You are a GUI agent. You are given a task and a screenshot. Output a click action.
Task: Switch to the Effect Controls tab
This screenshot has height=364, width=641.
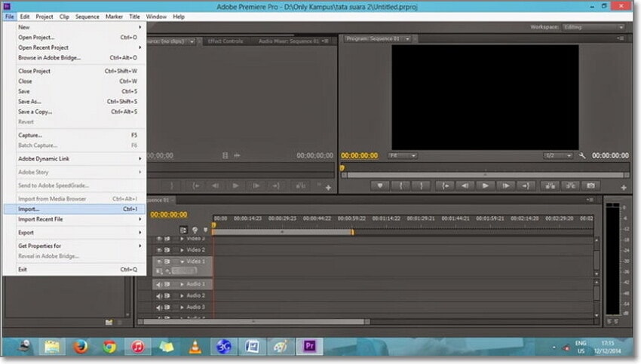(x=225, y=41)
